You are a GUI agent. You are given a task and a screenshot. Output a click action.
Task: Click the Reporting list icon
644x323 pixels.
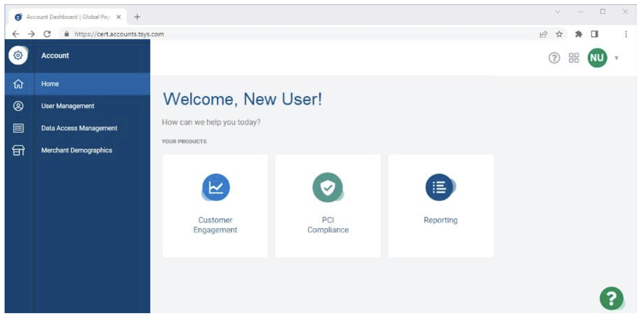pyautogui.click(x=440, y=187)
